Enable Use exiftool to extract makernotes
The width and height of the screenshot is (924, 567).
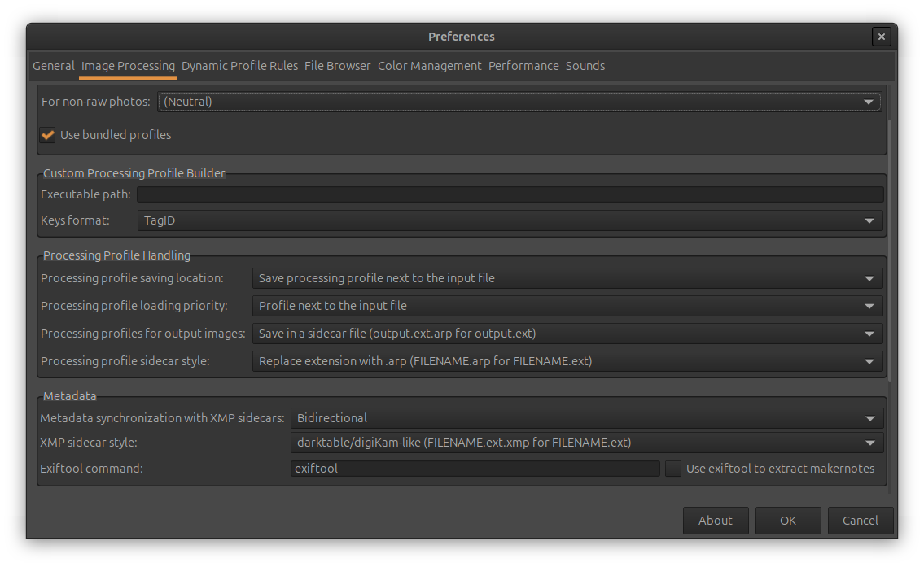click(x=673, y=469)
